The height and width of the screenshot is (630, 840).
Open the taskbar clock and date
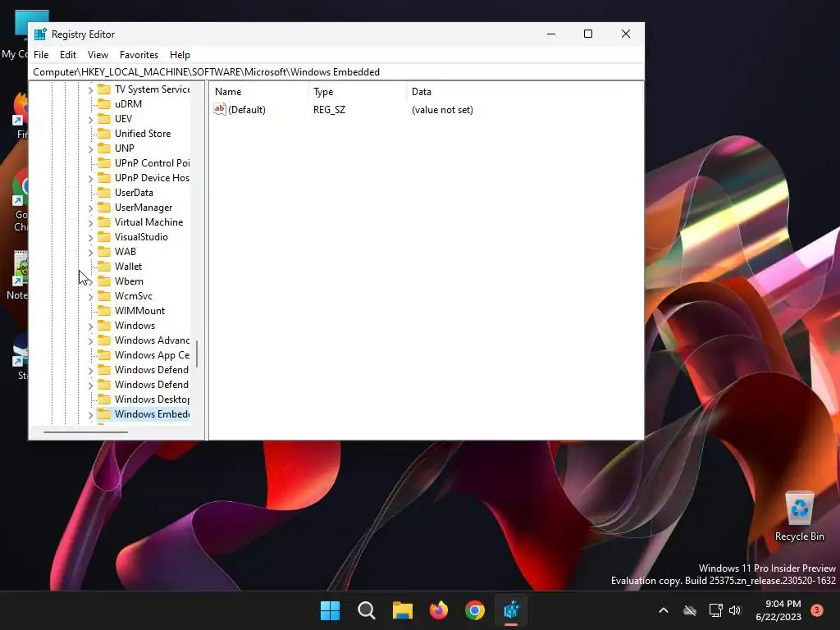click(779, 610)
